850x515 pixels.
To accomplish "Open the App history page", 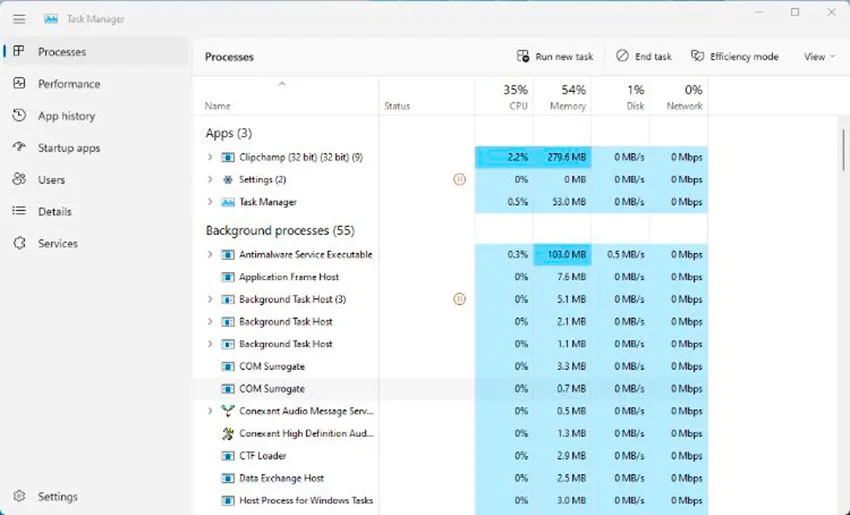I will pyautogui.click(x=96, y=115).
